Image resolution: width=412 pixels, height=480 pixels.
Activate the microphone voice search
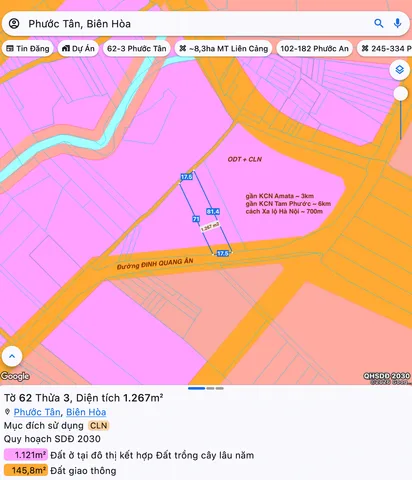(397, 23)
